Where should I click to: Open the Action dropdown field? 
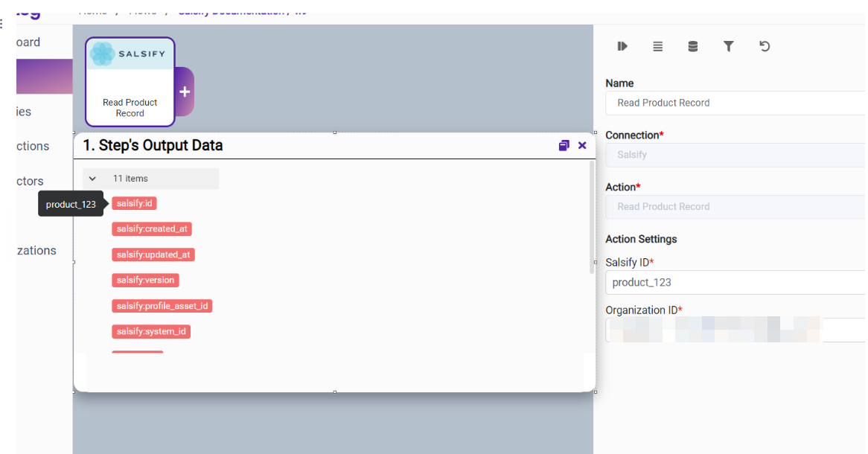[733, 207]
